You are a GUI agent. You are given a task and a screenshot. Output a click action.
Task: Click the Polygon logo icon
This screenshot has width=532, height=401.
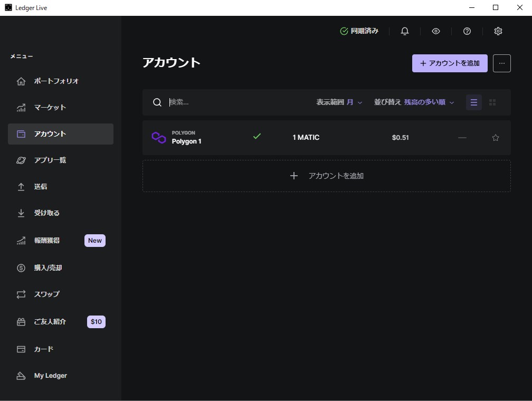pos(158,137)
